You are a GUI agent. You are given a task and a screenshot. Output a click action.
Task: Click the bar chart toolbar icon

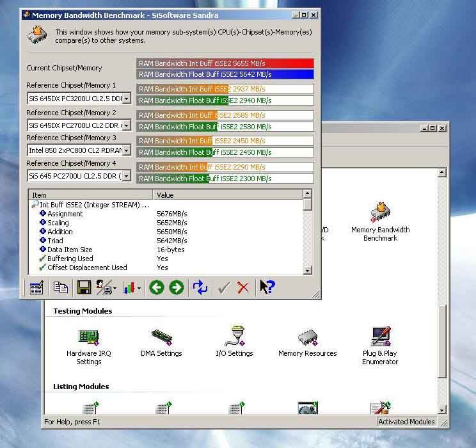[x=129, y=287]
